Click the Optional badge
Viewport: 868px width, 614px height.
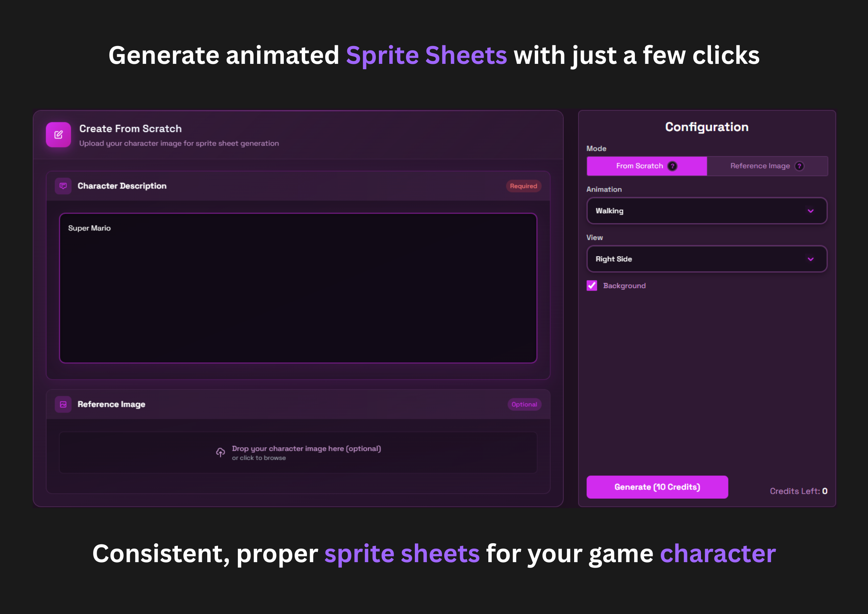tap(524, 404)
